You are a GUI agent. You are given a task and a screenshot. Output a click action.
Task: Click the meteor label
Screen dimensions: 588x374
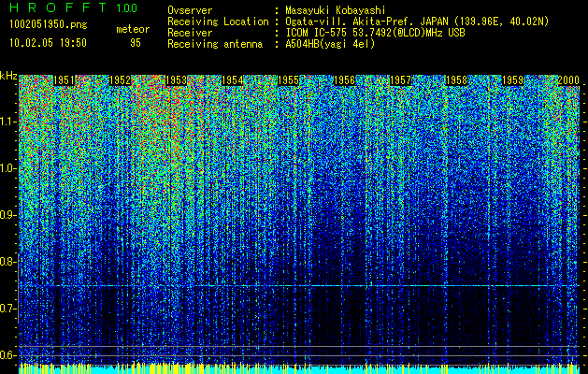(x=133, y=29)
